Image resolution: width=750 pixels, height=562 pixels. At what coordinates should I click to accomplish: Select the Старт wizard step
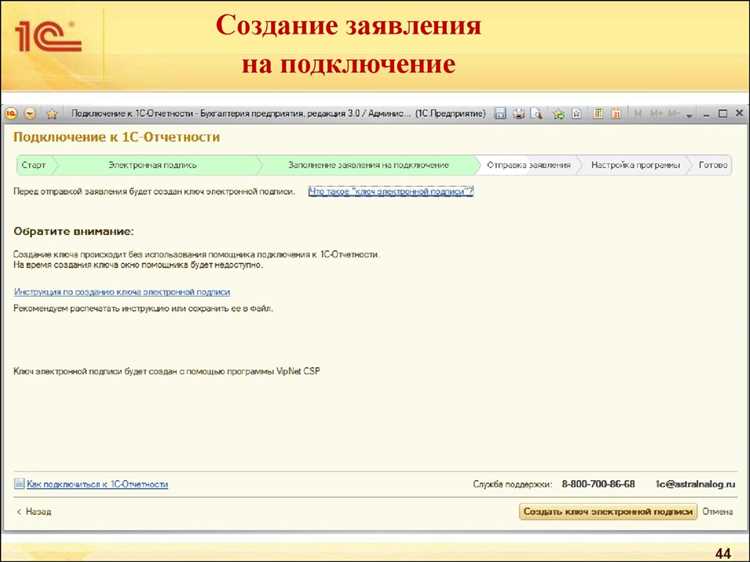(33, 165)
